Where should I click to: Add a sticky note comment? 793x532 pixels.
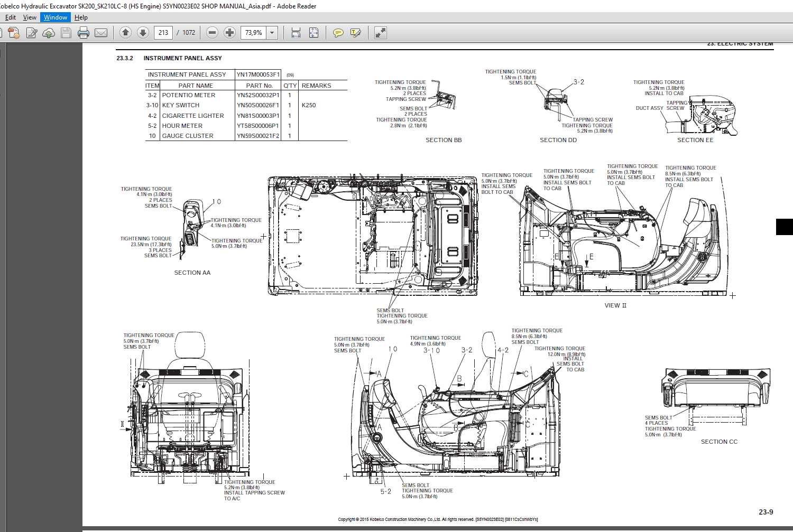click(338, 33)
